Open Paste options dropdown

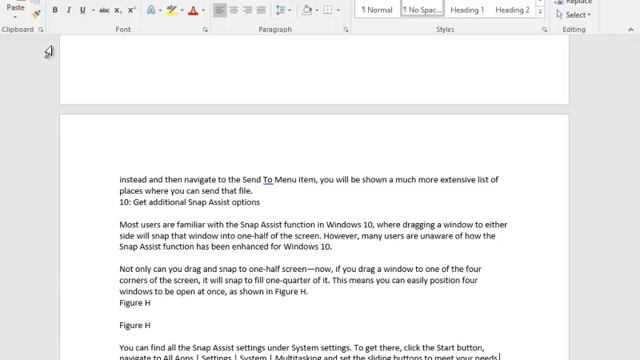(x=15, y=17)
